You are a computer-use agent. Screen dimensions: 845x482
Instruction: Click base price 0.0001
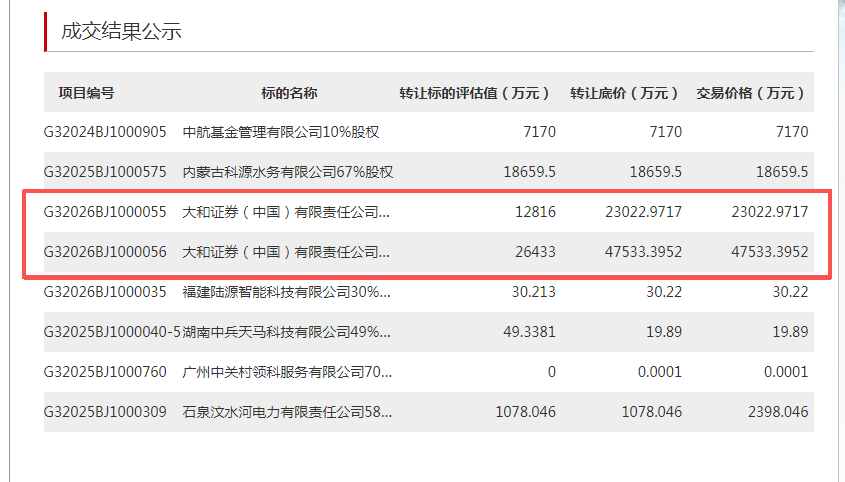pos(660,371)
